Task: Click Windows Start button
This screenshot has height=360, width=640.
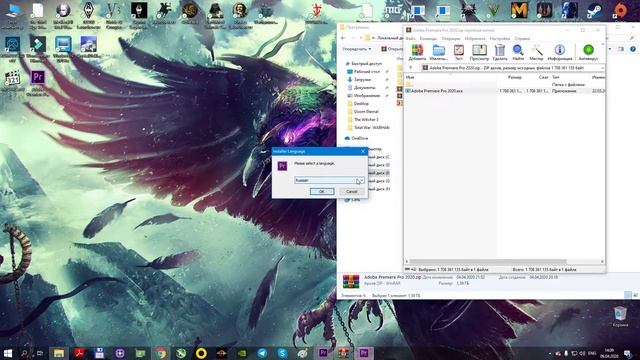Action: click(7, 353)
